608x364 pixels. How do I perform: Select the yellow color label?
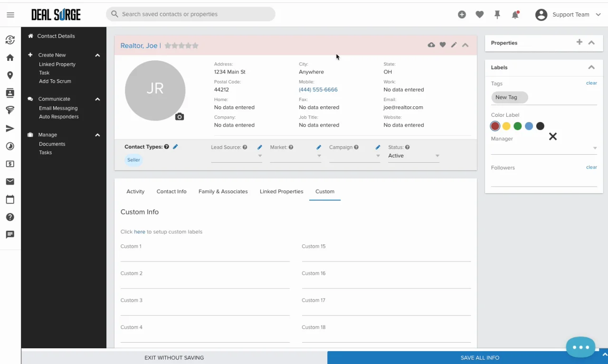coord(506,126)
